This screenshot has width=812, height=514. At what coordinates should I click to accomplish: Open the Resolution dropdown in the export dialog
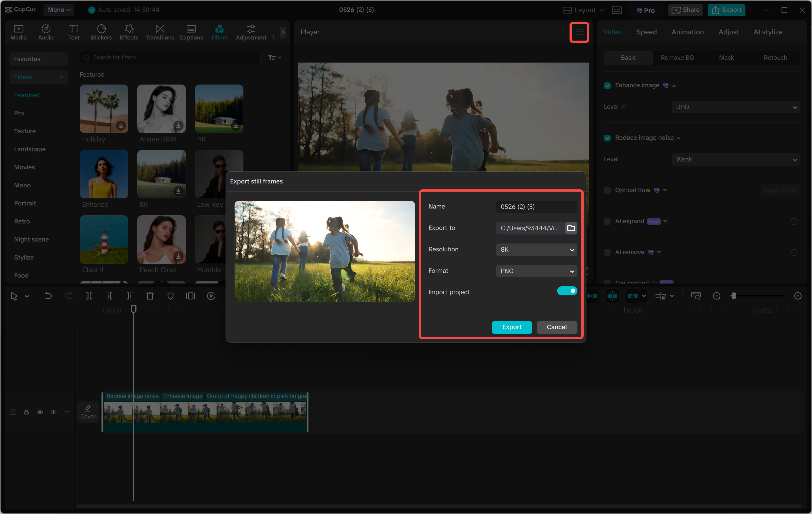(536, 249)
